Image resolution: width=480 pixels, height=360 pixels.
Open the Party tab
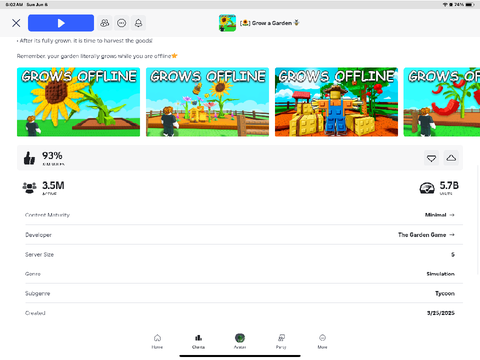pyautogui.click(x=281, y=342)
